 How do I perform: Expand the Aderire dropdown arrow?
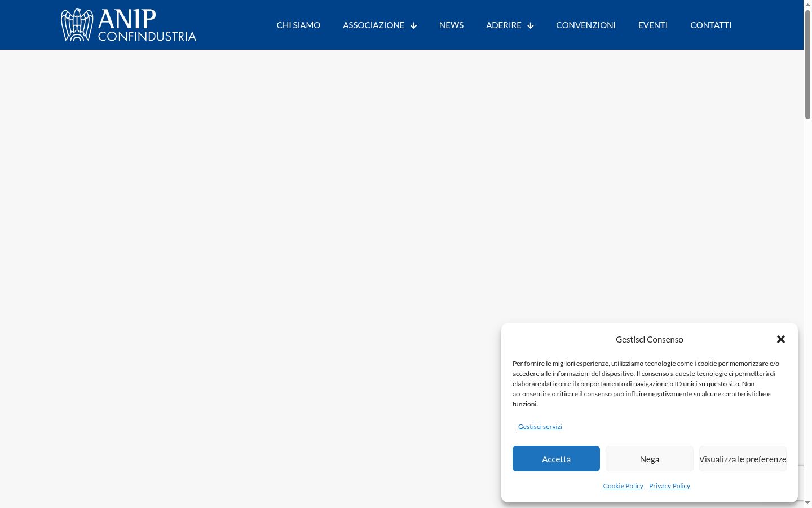[x=530, y=25]
